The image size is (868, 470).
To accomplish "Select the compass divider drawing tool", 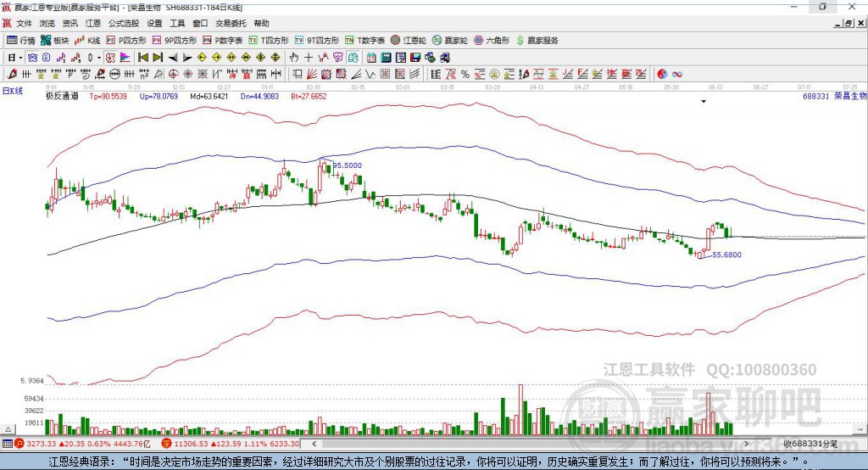I will (159, 75).
